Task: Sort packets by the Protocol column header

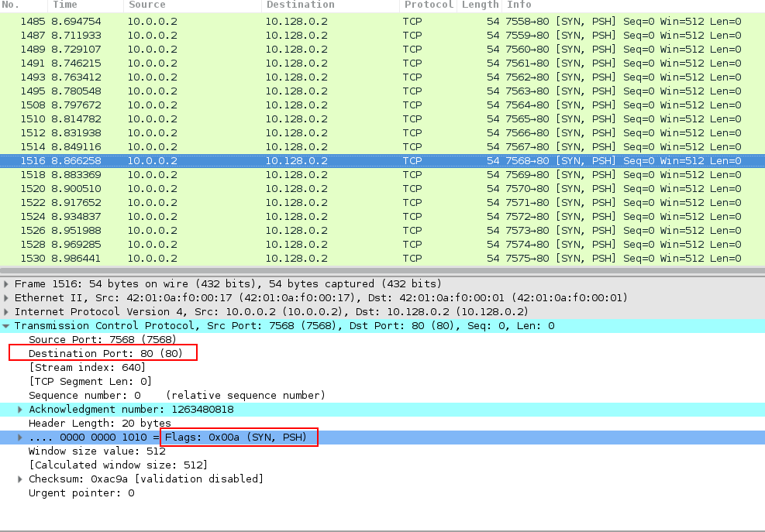Action: (429, 5)
